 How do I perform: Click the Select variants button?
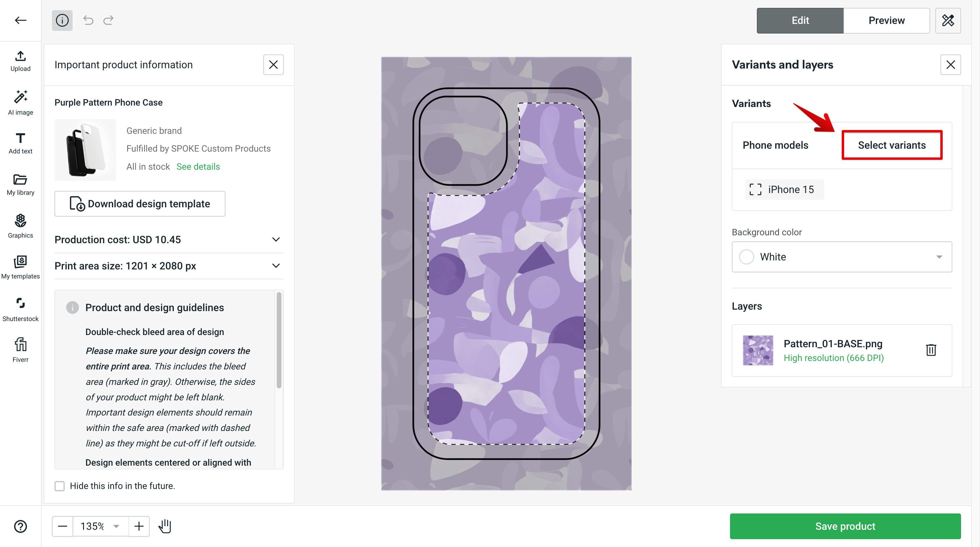pyautogui.click(x=891, y=145)
